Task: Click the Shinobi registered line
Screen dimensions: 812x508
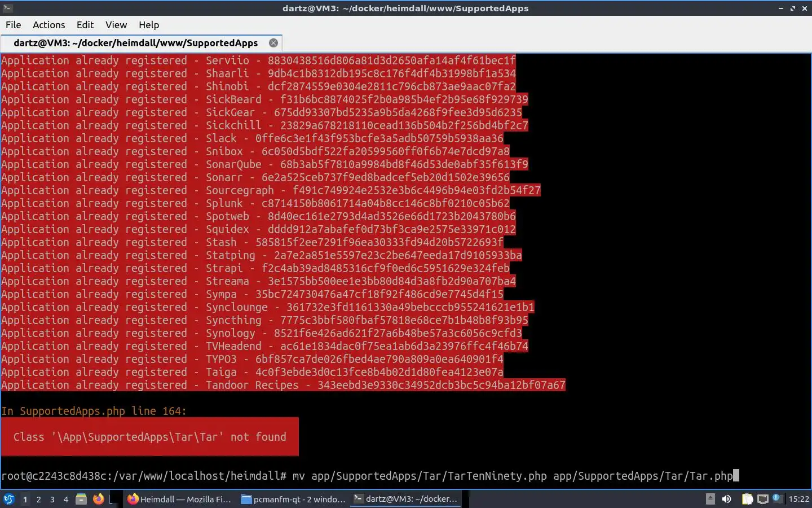Action: (258, 86)
